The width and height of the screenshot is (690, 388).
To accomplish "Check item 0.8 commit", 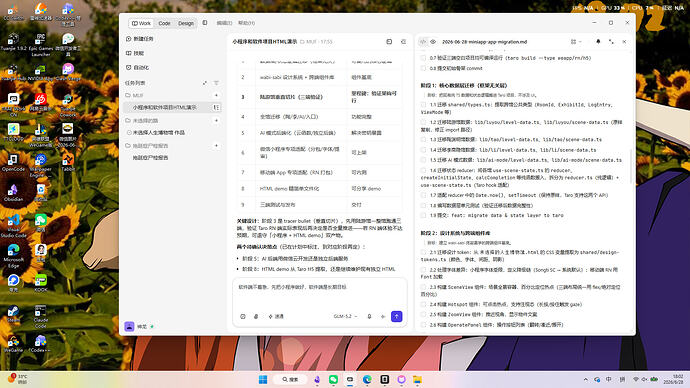I will pyautogui.click(x=423, y=68).
